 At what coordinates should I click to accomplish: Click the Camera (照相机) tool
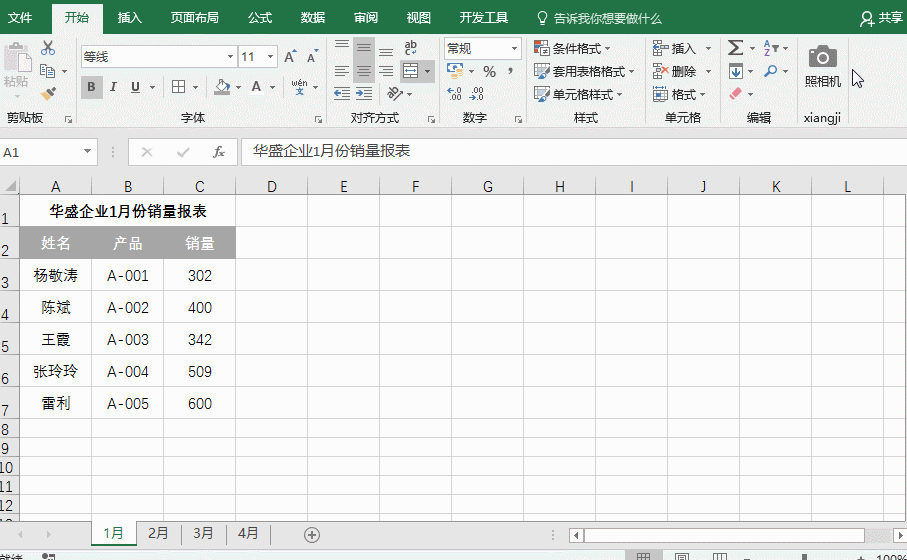point(823,66)
